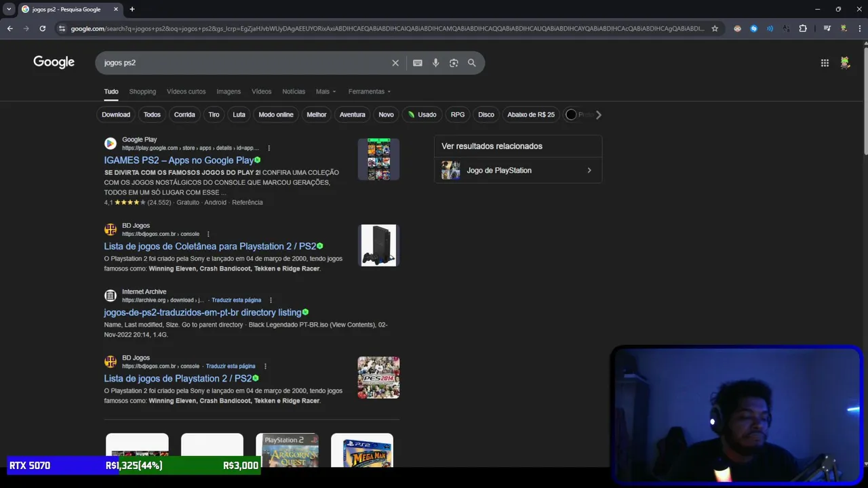Open options for the Google Play result
Viewport: 868px width, 488px height.
[269, 148]
